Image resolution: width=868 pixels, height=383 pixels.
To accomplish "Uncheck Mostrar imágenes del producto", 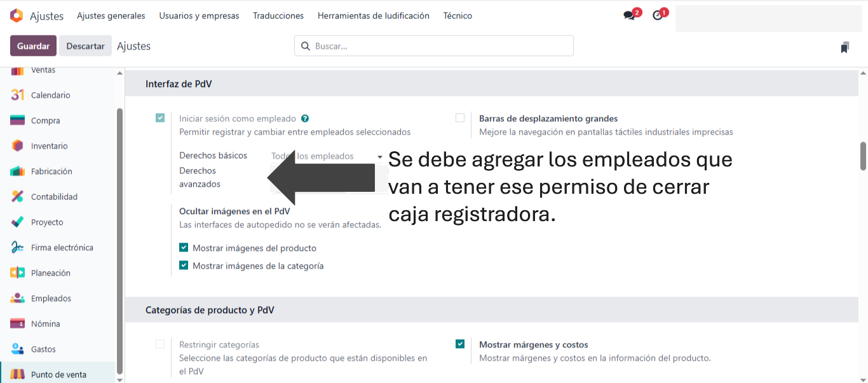I will (x=184, y=248).
